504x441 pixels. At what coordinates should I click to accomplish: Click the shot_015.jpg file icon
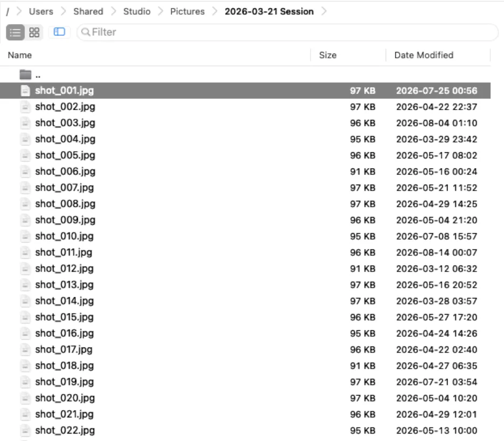[25, 317]
